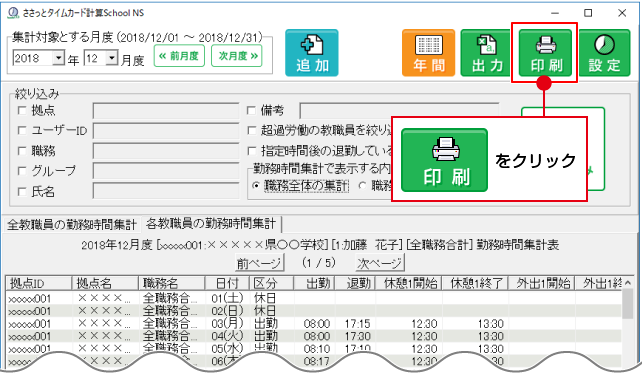Enable the 拠点 filter checkbox
This screenshot has height=377, width=642.
coord(22,111)
